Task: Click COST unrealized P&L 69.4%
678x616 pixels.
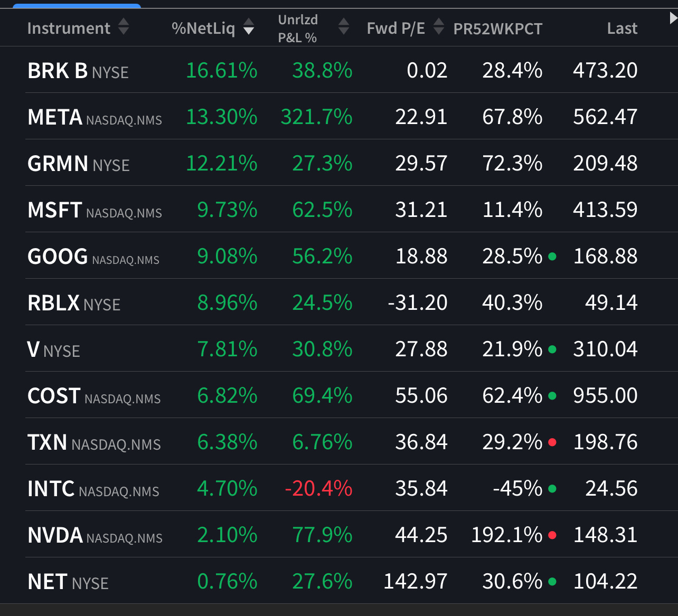Action: click(x=323, y=395)
